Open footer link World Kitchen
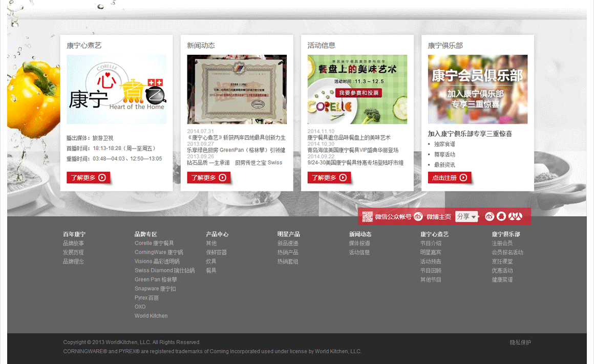The image size is (594, 364). (151, 316)
